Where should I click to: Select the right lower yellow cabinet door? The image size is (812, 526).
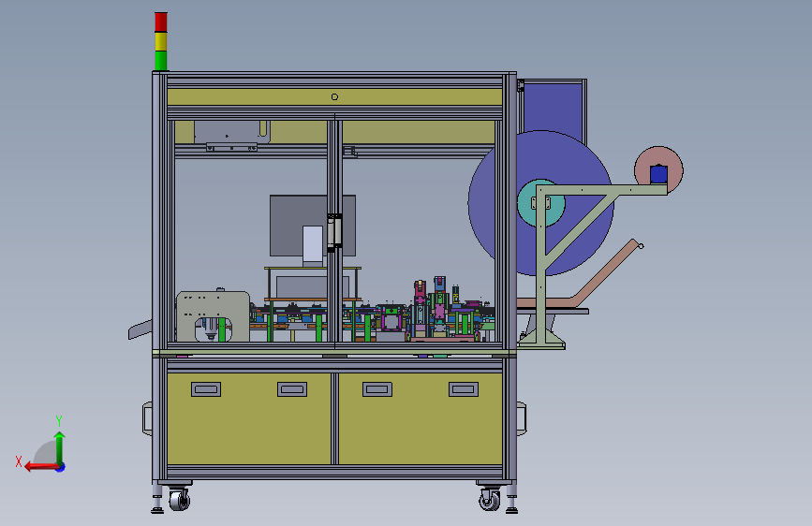click(x=420, y=418)
